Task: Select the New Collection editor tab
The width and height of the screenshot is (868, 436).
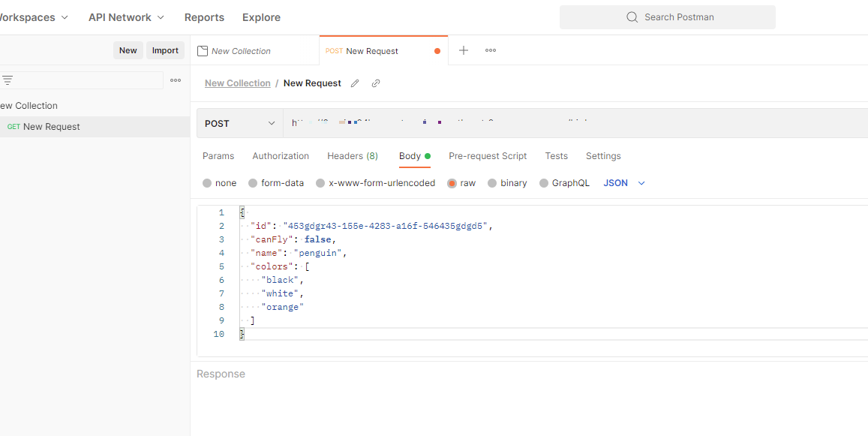Action: click(254, 50)
